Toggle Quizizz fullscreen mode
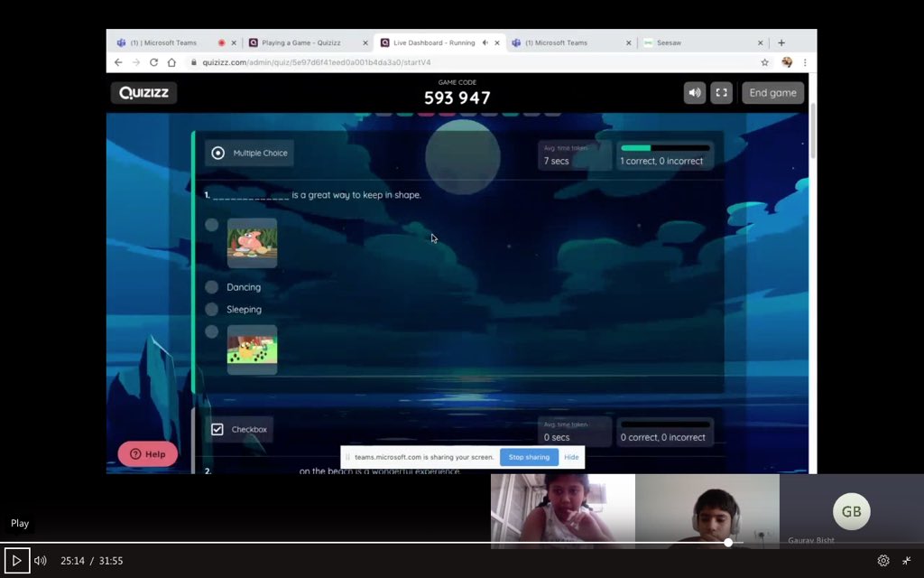The height and width of the screenshot is (578, 924). point(721,93)
